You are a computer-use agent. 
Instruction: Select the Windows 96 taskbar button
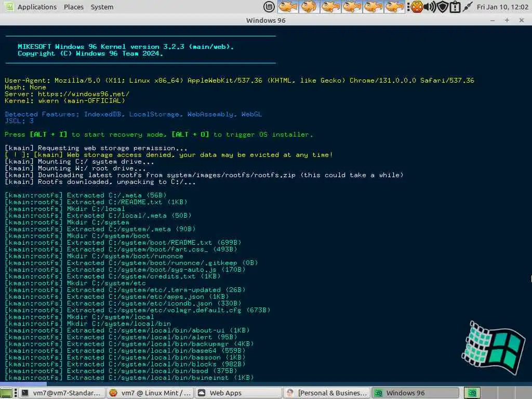click(x=415, y=393)
